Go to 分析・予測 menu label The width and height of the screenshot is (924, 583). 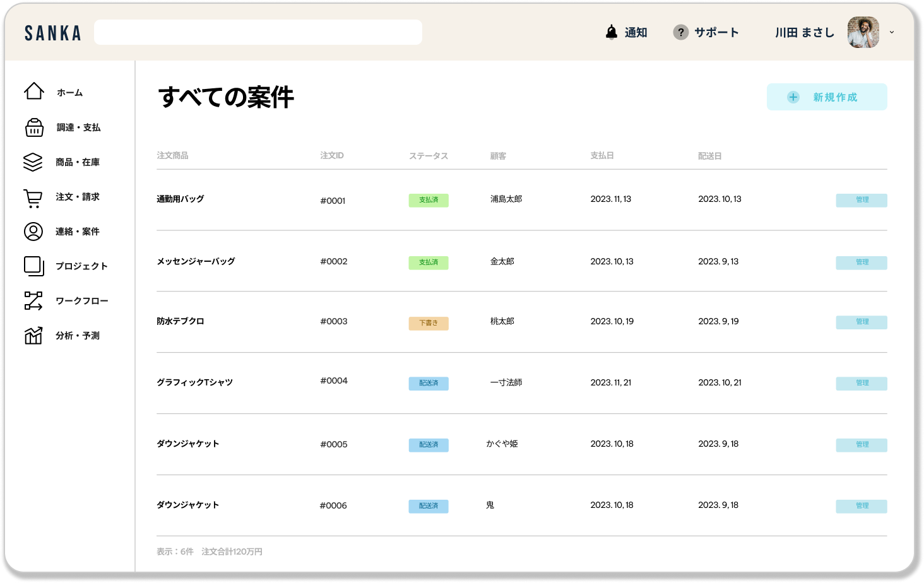pos(78,336)
